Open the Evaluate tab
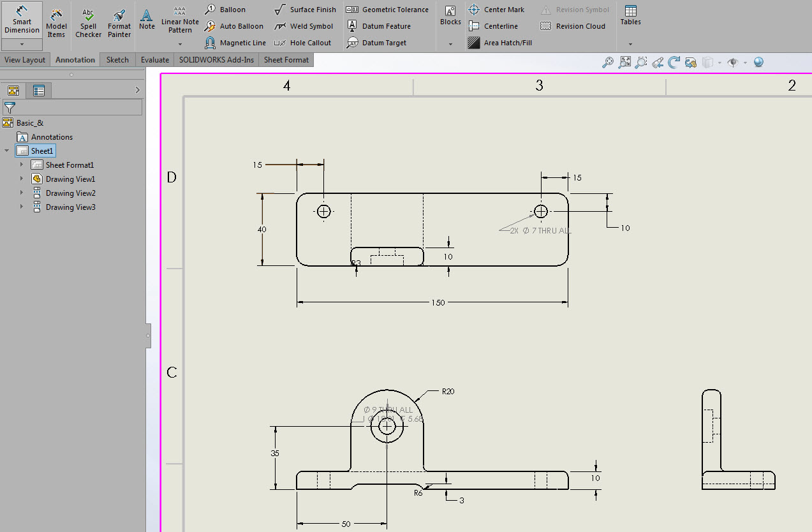This screenshot has height=532, width=812. 155,59
